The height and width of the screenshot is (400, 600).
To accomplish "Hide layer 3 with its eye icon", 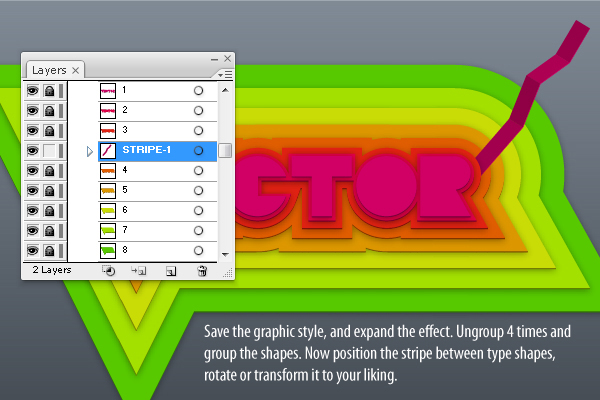I will (x=33, y=131).
